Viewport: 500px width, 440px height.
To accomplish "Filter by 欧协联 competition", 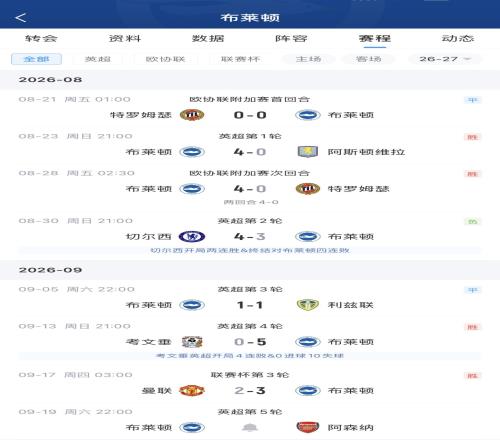I will pyautogui.click(x=165, y=59).
